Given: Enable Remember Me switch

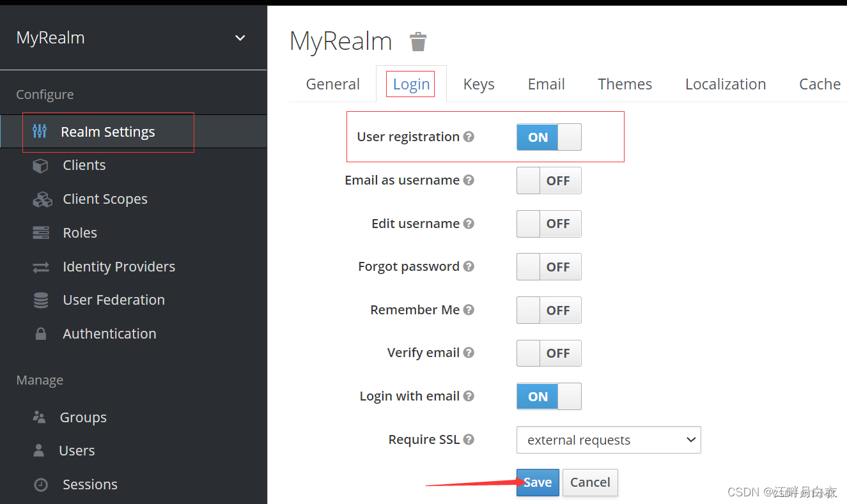Looking at the screenshot, I should (549, 310).
